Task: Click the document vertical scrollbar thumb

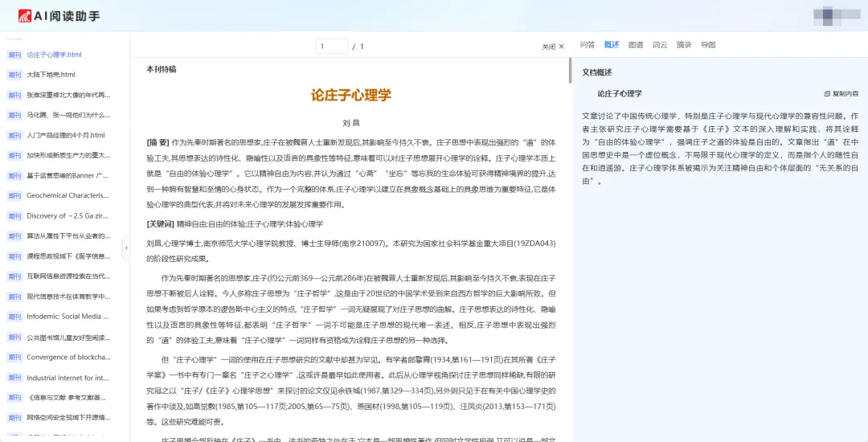Action: [570, 70]
